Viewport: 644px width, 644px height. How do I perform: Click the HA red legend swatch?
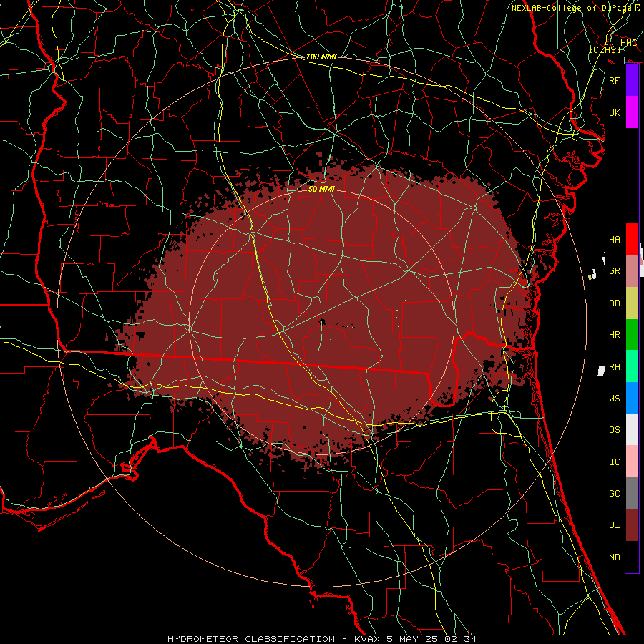pyautogui.click(x=632, y=239)
